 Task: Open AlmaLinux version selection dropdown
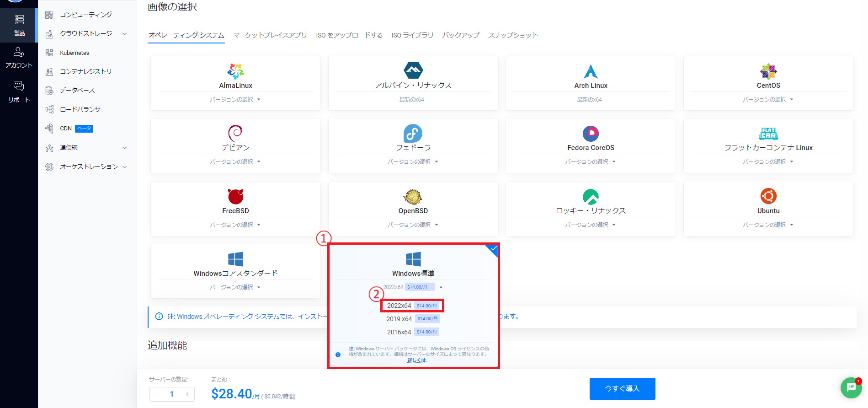click(x=235, y=99)
